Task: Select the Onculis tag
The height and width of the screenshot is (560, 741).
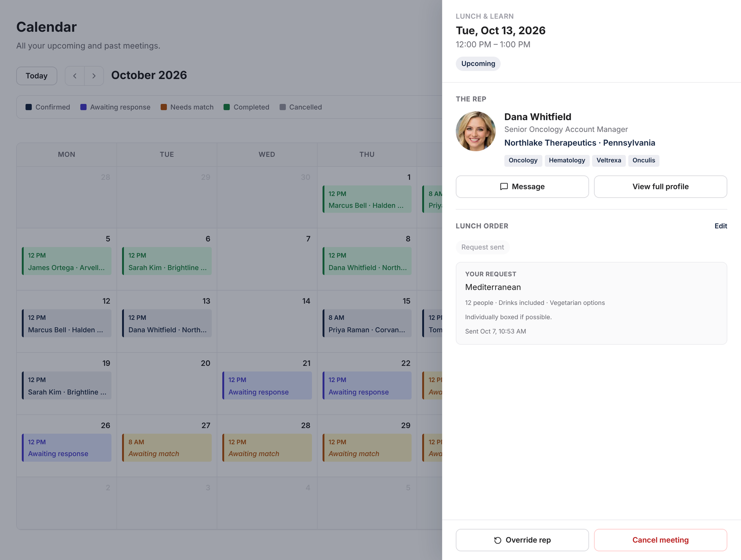Action: click(x=643, y=160)
